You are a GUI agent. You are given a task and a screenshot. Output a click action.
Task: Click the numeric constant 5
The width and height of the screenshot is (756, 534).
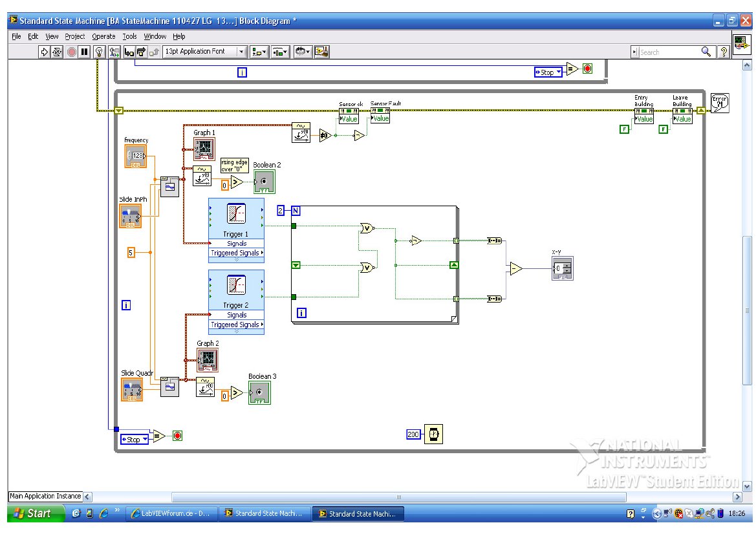click(x=131, y=252)
